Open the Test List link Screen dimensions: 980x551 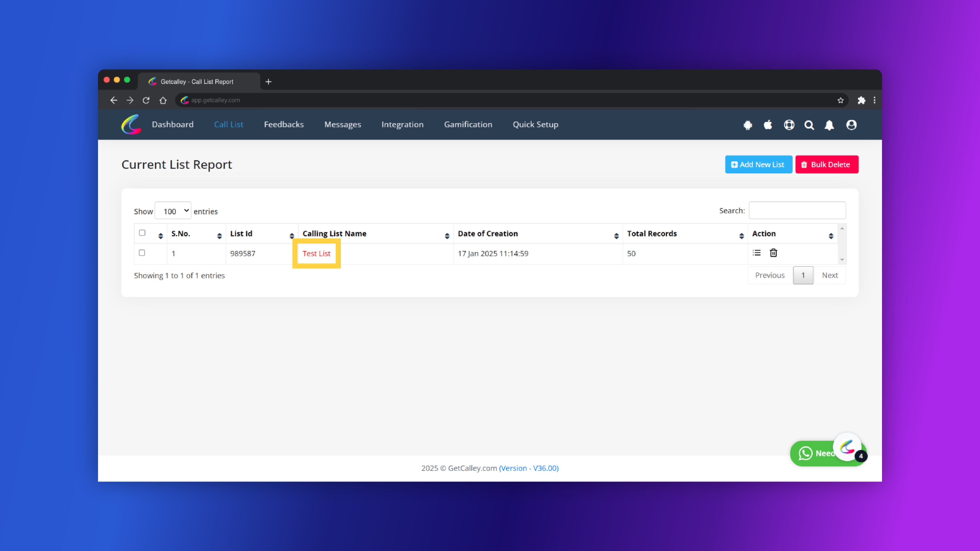[316, 254]
